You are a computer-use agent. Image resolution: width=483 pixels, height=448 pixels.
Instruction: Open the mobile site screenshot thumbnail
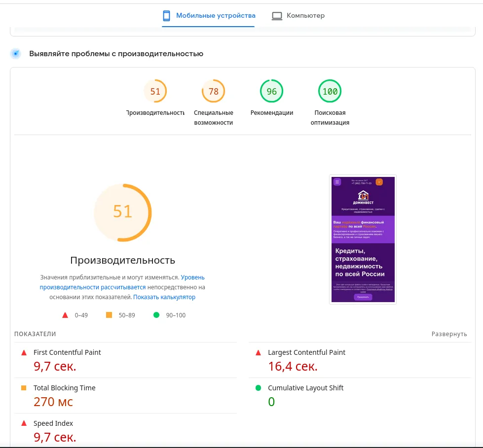click(363, 240)
